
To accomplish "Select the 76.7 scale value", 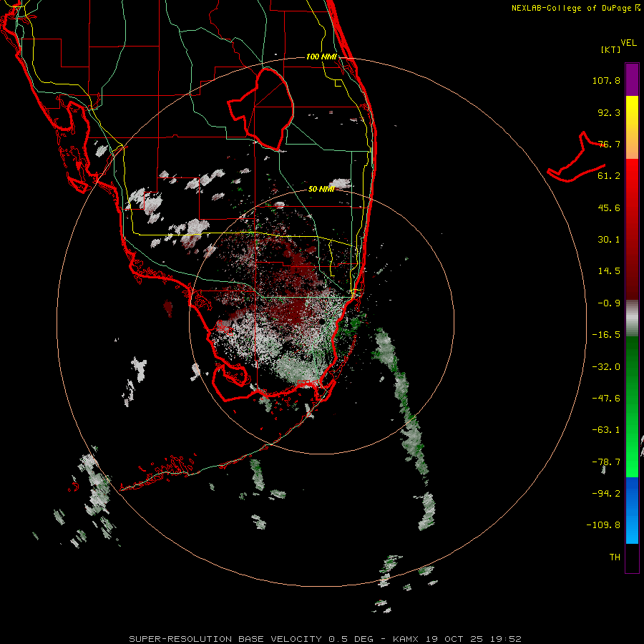I will (609, 144).
